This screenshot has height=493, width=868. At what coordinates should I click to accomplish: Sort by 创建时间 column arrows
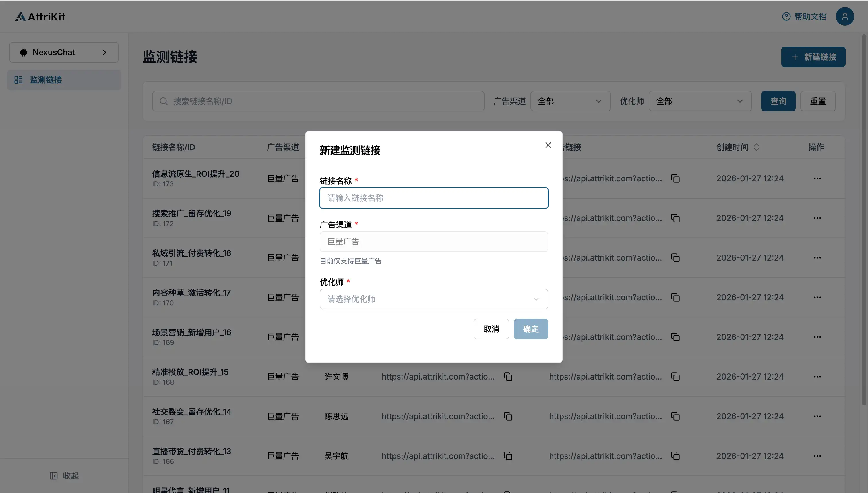pyautogui.click(x=757, y=147)
